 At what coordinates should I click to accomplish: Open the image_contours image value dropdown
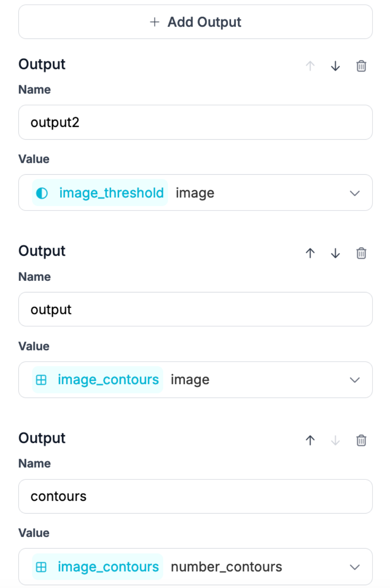pyautogui.click(x=354, y=380)
